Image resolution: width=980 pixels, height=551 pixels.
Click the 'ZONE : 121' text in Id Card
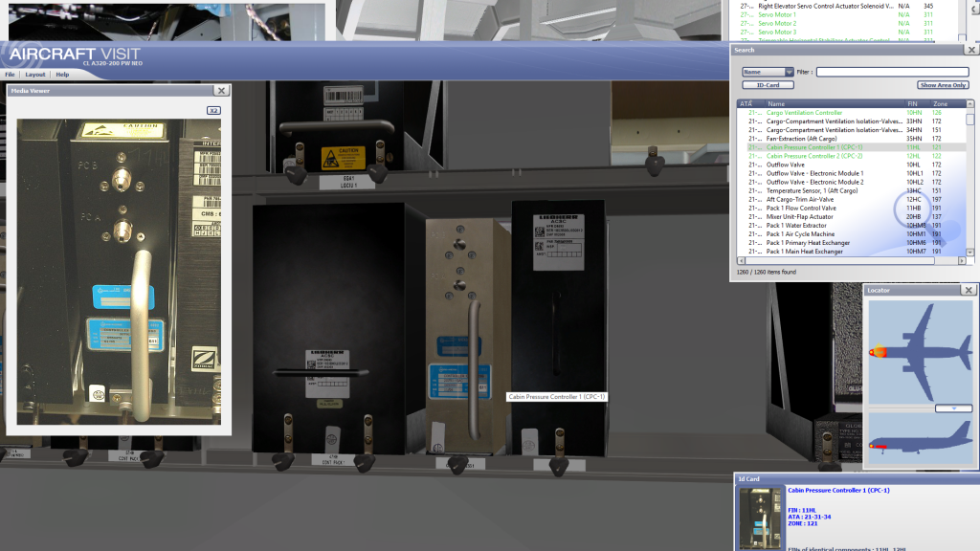tap(803, 523)
